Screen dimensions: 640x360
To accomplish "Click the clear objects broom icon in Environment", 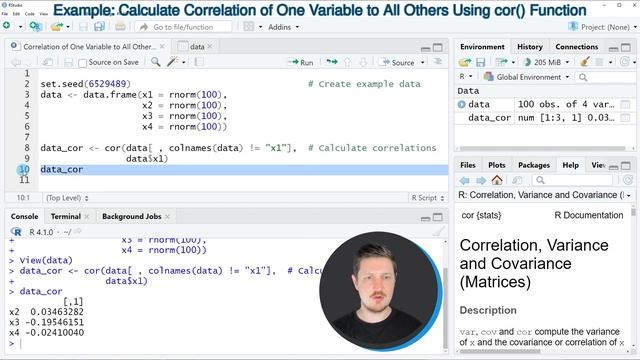I will pyautogui.click(x=584, y=62).
